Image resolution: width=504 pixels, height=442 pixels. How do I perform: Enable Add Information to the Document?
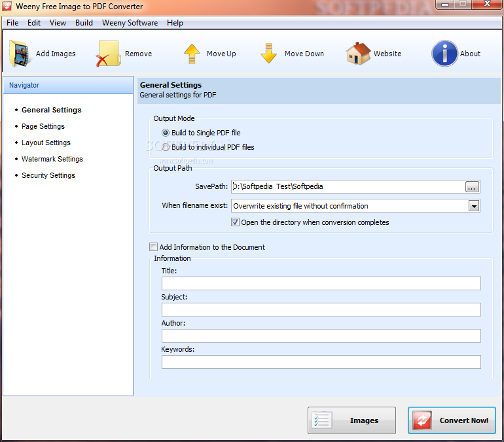(x=153, y=247)
